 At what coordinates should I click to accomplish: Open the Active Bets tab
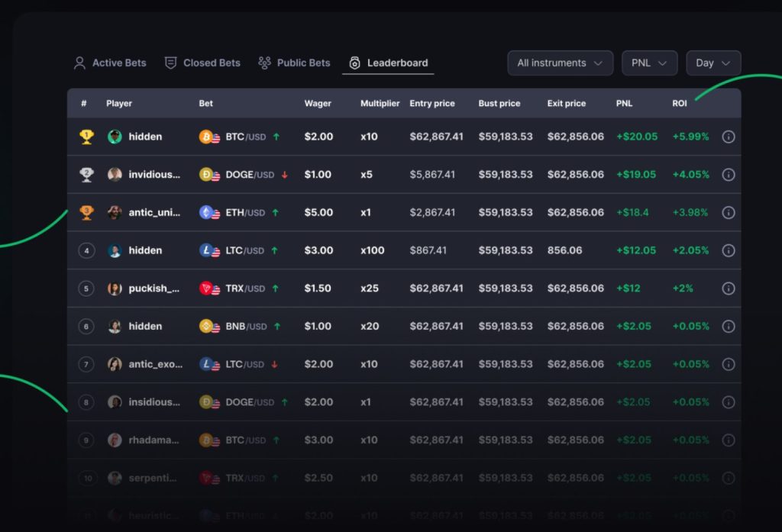coord(110,63)
